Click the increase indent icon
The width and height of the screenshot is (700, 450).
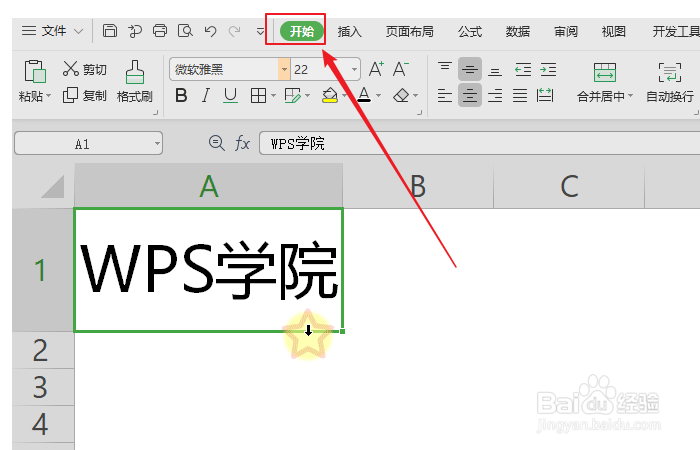point(548,69)
